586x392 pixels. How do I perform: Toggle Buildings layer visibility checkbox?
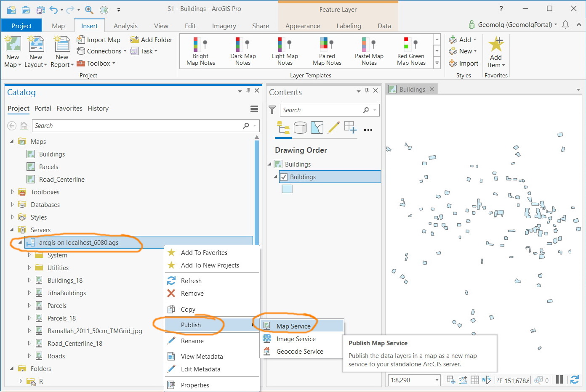click(284, 177)
